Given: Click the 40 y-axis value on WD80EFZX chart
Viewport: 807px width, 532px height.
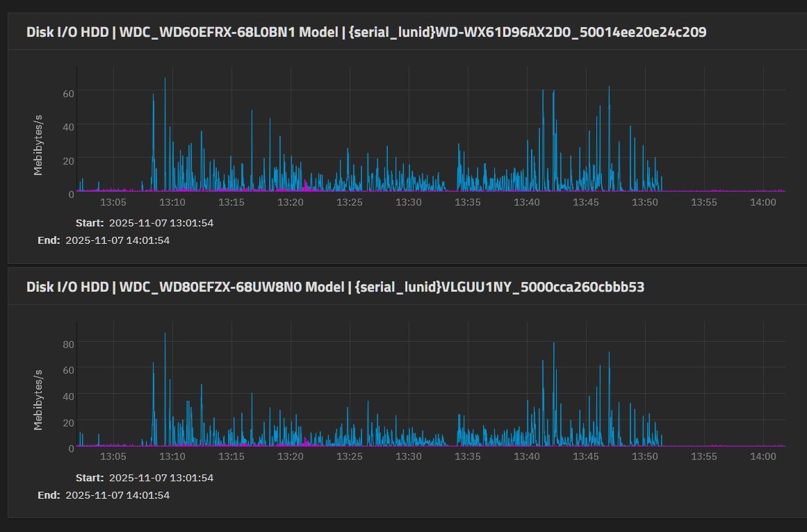Looking at the screenshot, I should [x=70, y=395].
